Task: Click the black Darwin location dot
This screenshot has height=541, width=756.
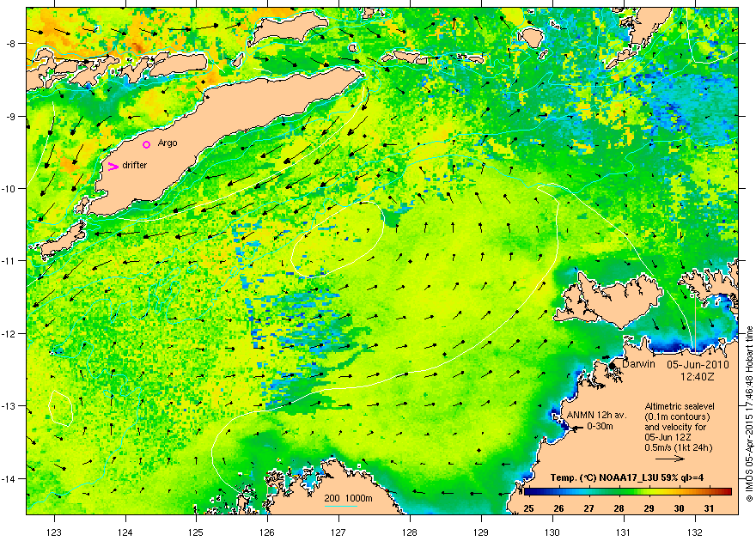Action: 612,366
